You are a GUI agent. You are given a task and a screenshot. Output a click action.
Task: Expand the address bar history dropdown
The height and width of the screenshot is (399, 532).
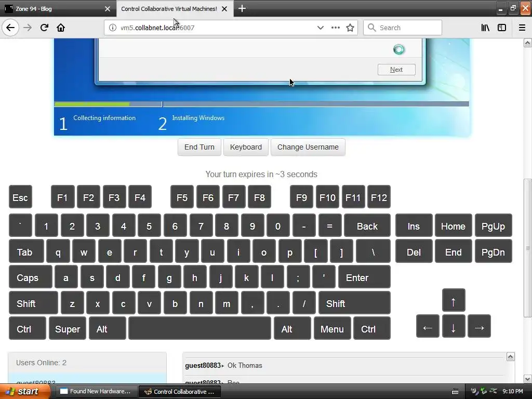pos(320,28)
